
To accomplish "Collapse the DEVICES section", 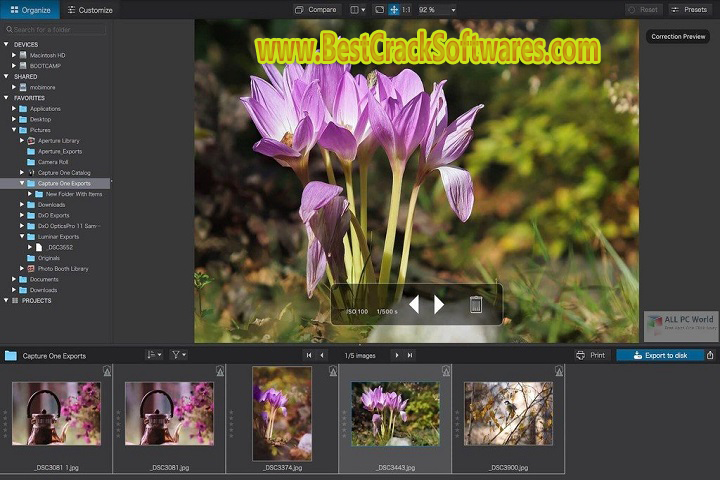I will pyautogui.click(x=6, y=45).
